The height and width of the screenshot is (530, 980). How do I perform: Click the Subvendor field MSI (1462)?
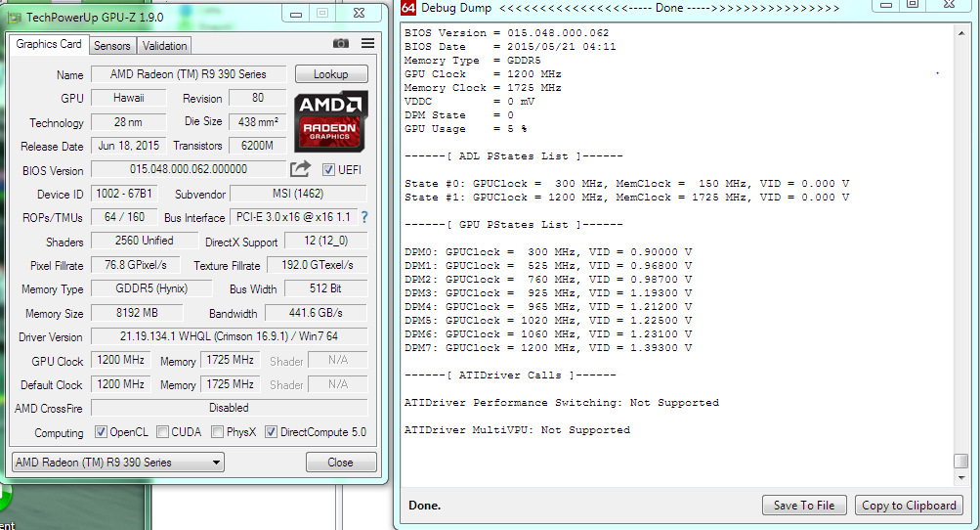298,194
